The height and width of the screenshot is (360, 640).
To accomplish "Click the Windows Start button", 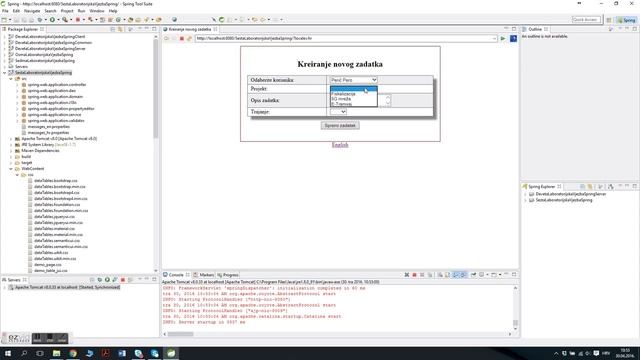I will coord(7,353).
